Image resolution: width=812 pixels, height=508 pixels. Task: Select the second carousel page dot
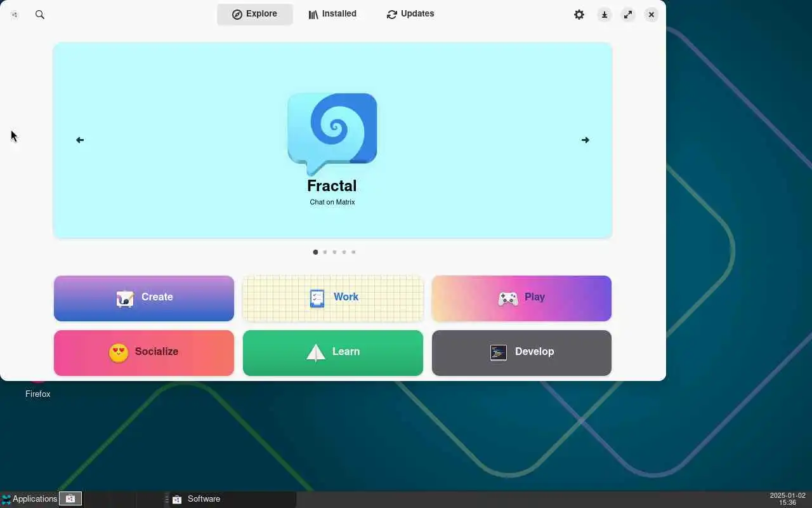(x=325, y=252)
